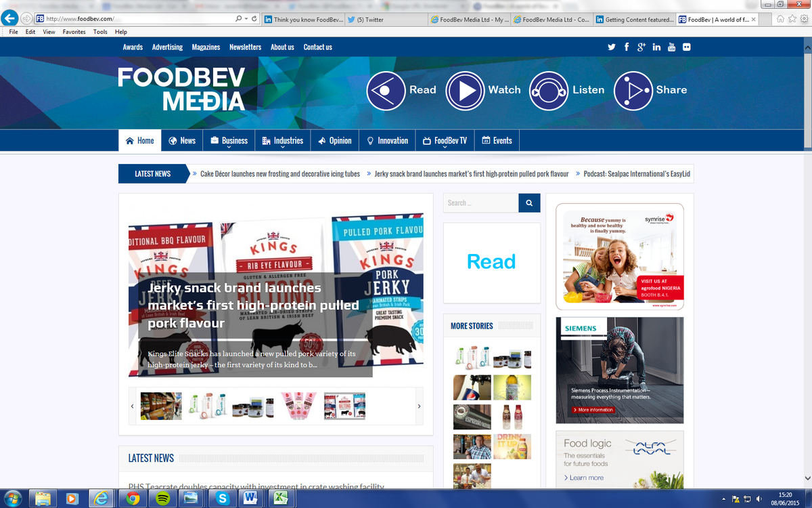
Task: Open FoodBev YouTube channel icon
Action: coord(671,47)
